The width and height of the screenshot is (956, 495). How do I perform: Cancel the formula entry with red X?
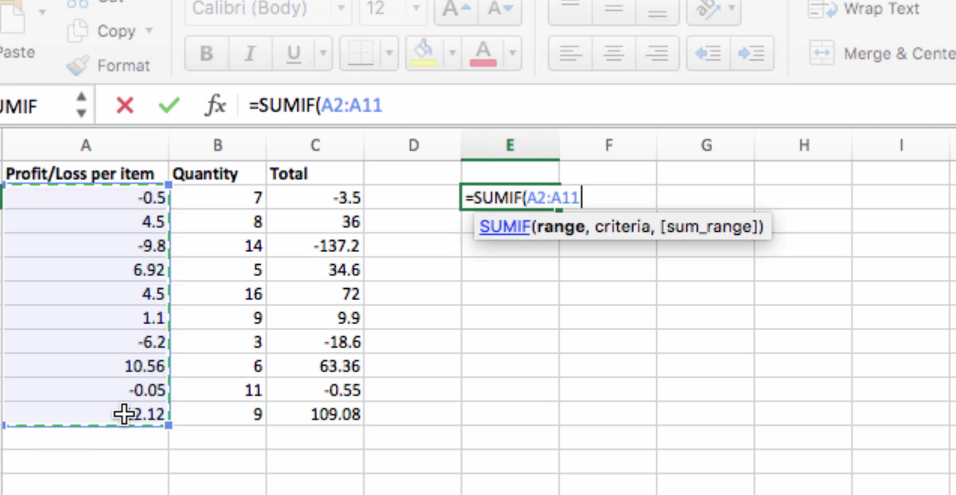coord(124,105)
